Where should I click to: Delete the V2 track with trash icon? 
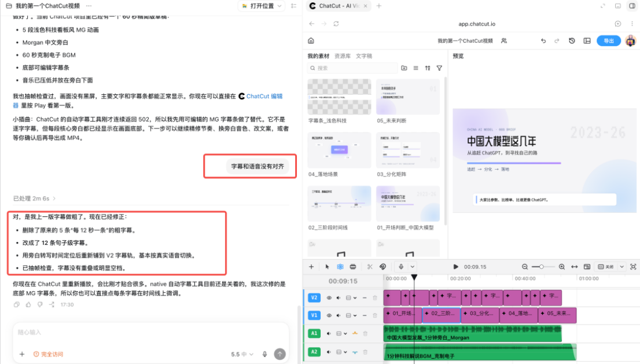point(375,298)
